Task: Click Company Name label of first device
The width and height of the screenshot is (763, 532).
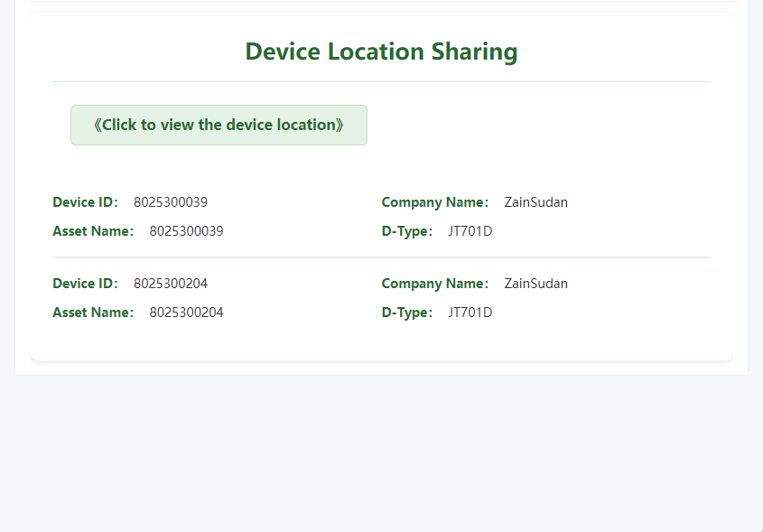Action: point(434,202)
